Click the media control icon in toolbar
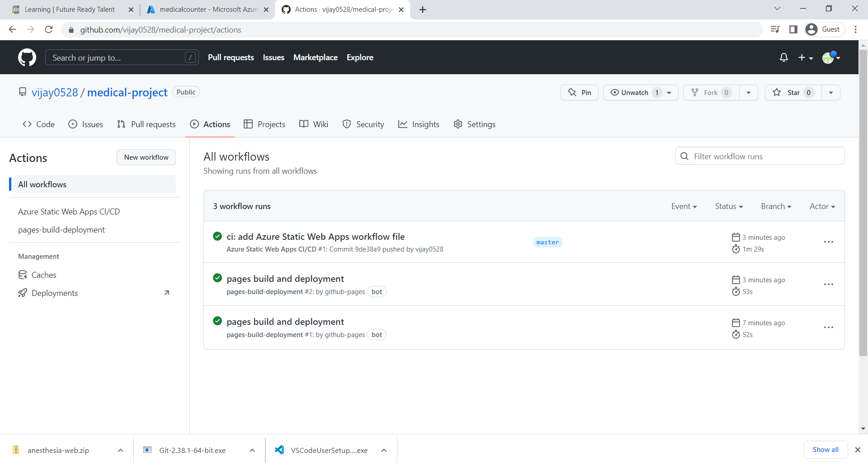The height and width of the screenshot is (466, 868). [775, 29]
